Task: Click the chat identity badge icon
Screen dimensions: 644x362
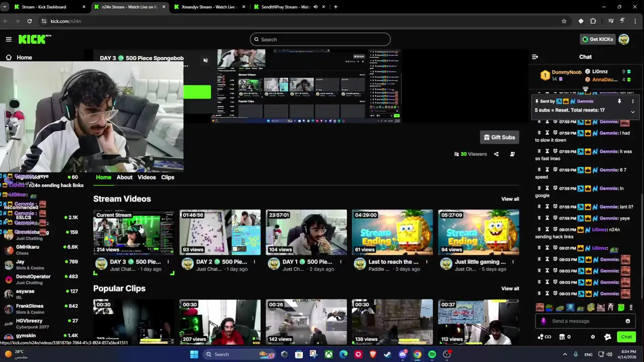Action: 607,337
